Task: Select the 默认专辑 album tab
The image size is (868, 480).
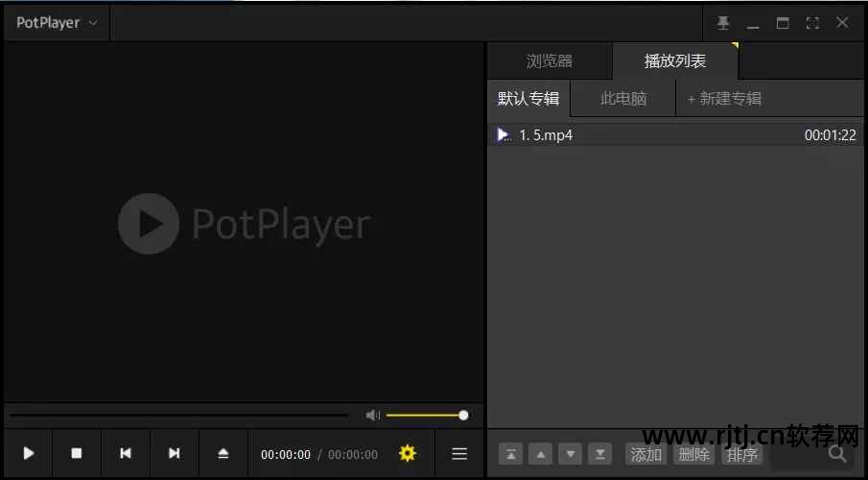Action: pos(528,99)
